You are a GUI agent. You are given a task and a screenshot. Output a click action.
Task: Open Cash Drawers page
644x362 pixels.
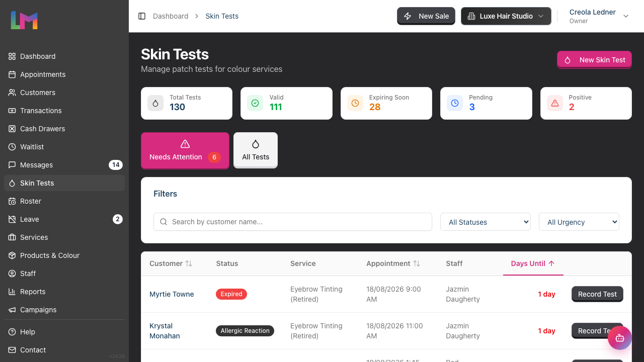64,129
